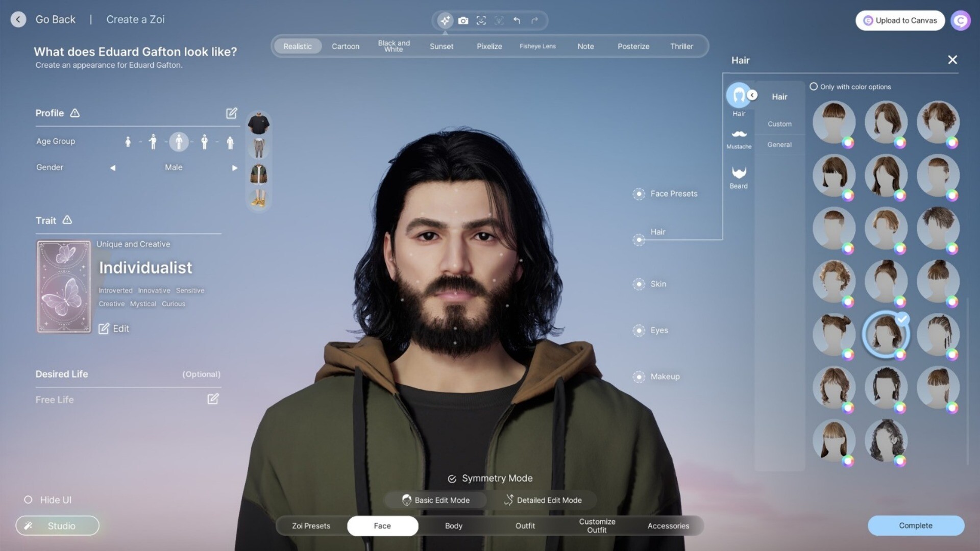Open the Canvas profile circle icon

click(960, 20)
